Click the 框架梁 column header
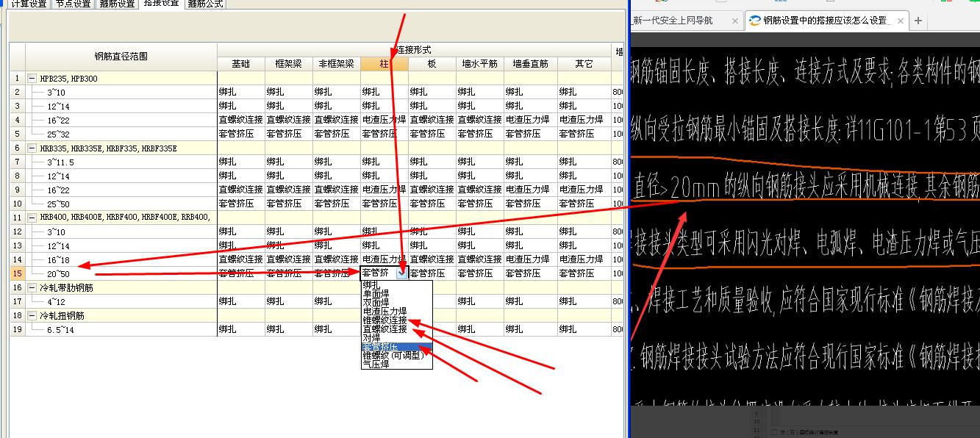980x438 pixels. tap(289, 64)
